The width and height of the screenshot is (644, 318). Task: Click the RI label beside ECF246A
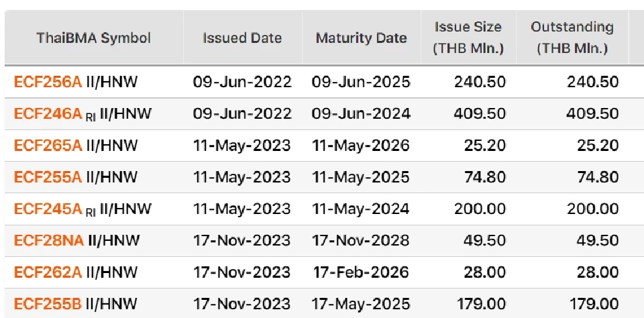[x=91, y=116]
